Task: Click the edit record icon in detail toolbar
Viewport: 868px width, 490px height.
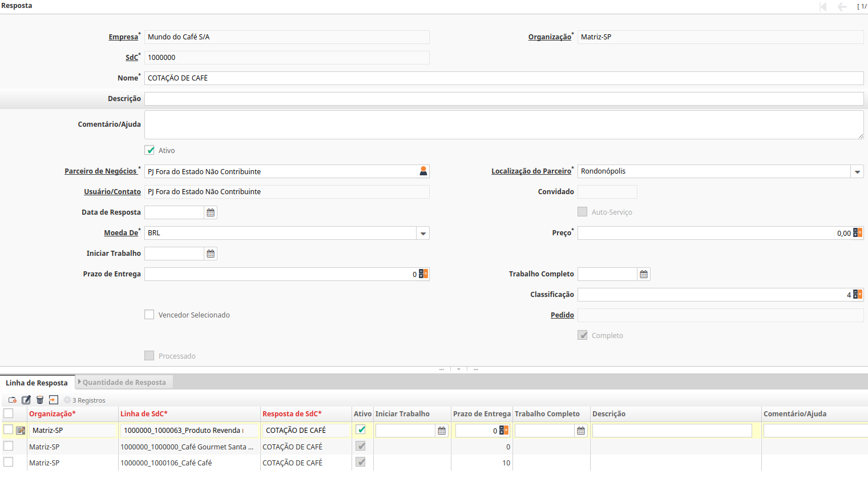Action: pyautogui.click(x=26, y=400)
